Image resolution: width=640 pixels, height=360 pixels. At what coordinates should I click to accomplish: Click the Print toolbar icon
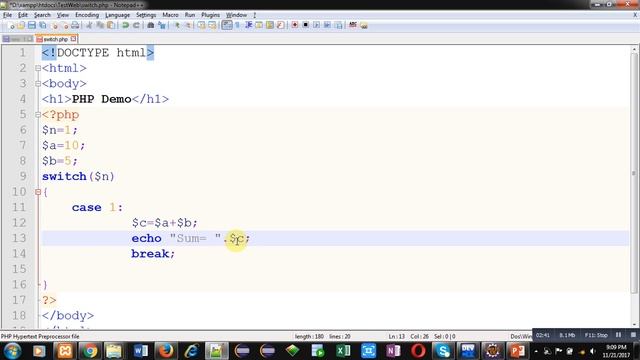point(75,25)
